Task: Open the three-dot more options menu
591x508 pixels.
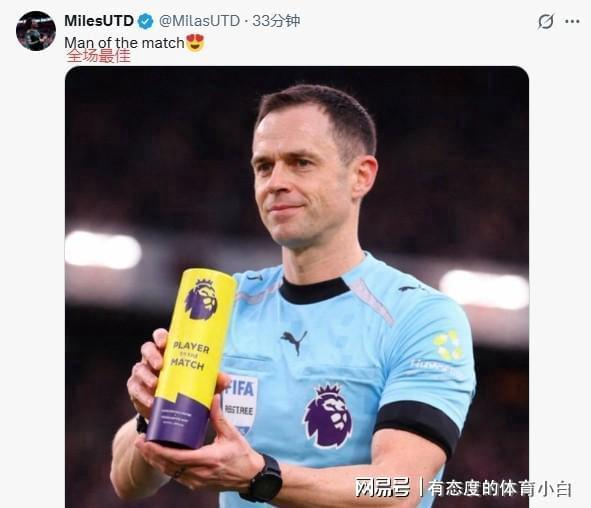Action: [572, 21]
